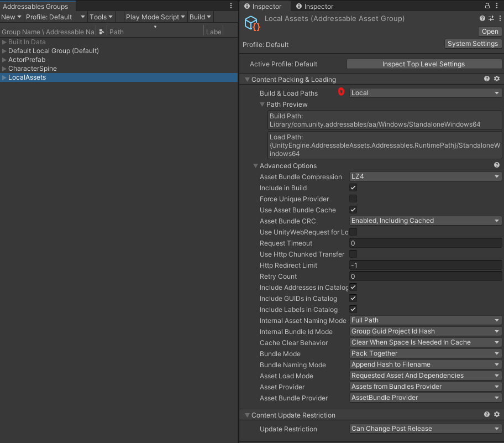504x443 pixels.
Task: Open Internal Bundle Id Mode dropdown
Action: (426, 331)
